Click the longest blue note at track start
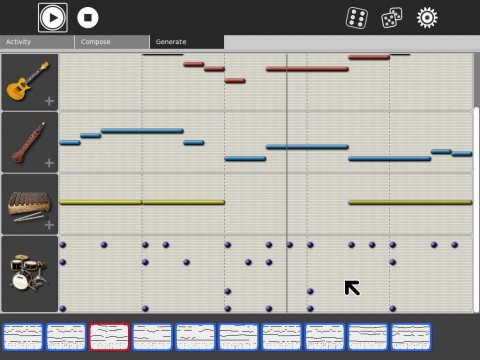The height and width of the screenshot is (360, 480). 142,131
